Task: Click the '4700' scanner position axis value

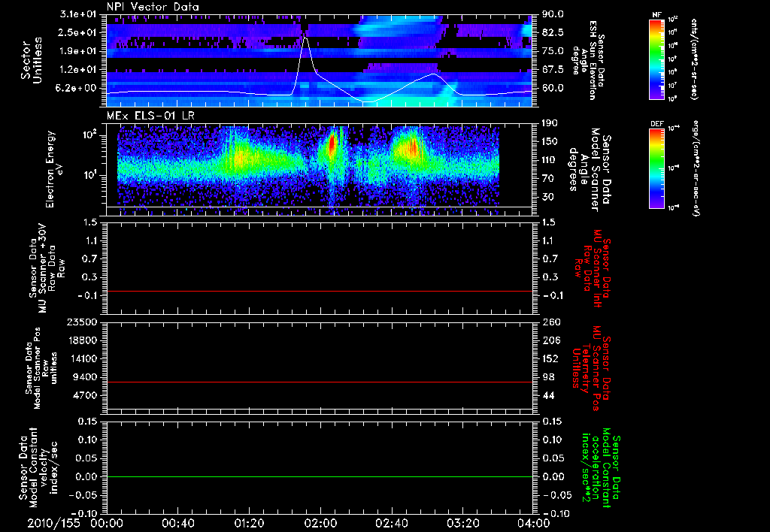Action: coord(86,395)
